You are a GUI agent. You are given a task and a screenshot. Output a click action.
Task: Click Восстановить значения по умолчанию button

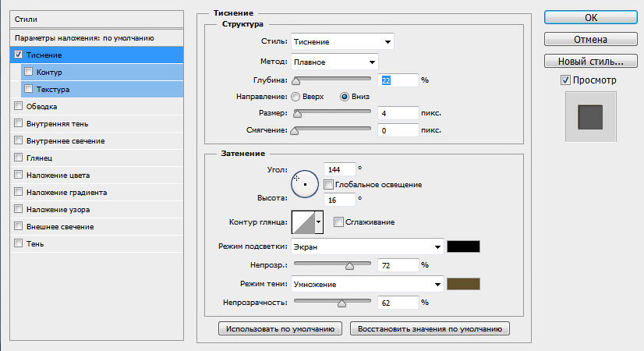click(x=430, y=329)
